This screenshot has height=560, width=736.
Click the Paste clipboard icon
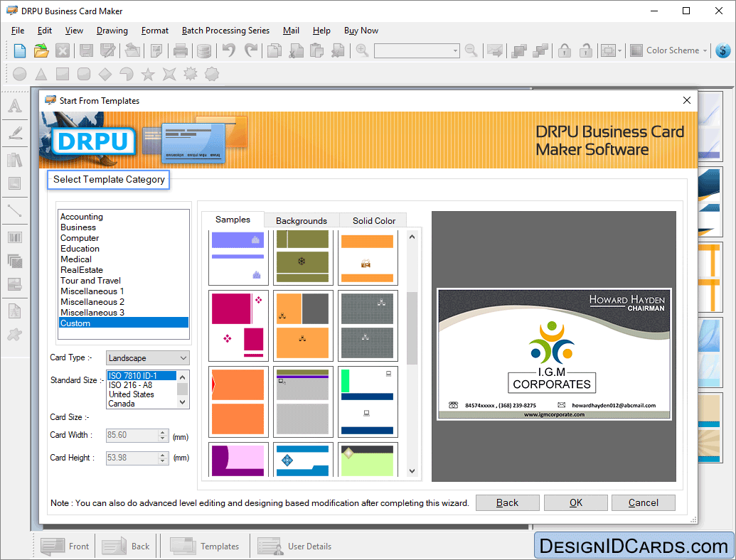click(317, 50)
